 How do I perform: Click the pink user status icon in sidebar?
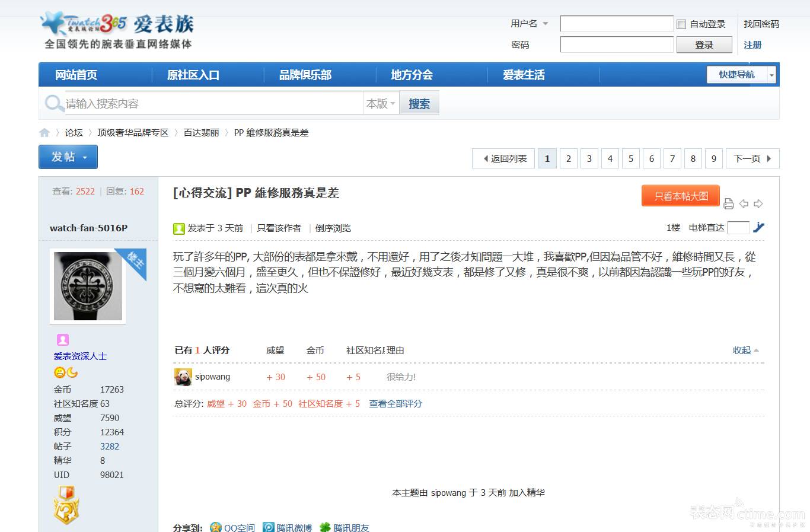coord(63,340)
